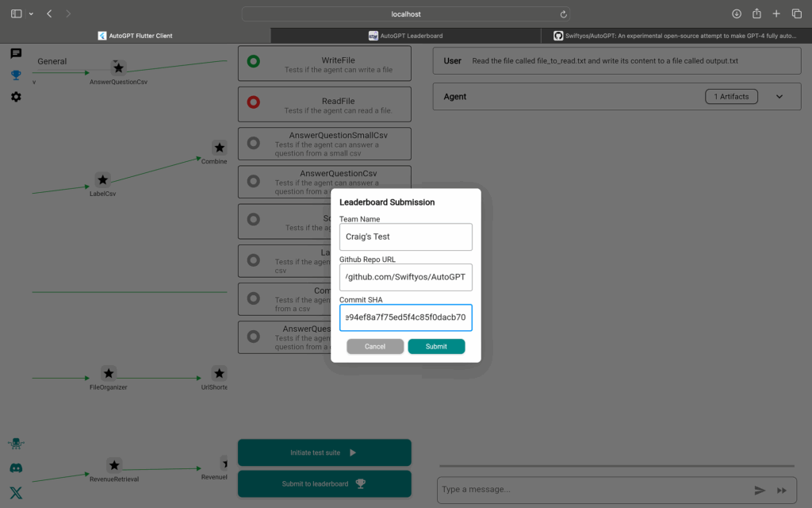Screen dimensions: 812x508
Task: Click the fast-forward continuous mode icon
Action: tap(782, 491)
